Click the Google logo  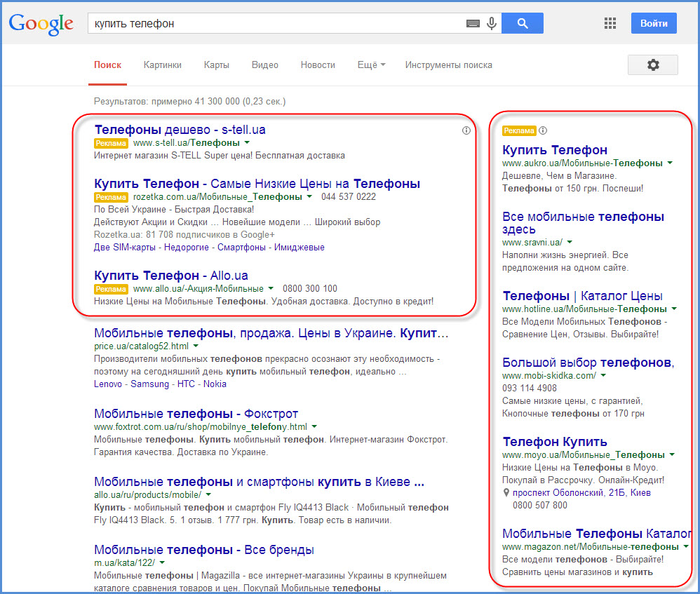[x=41, y=24]
